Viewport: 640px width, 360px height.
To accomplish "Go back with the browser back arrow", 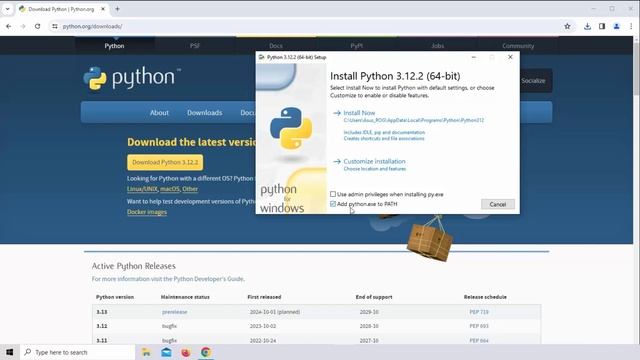I will click(x=9, y=26).
